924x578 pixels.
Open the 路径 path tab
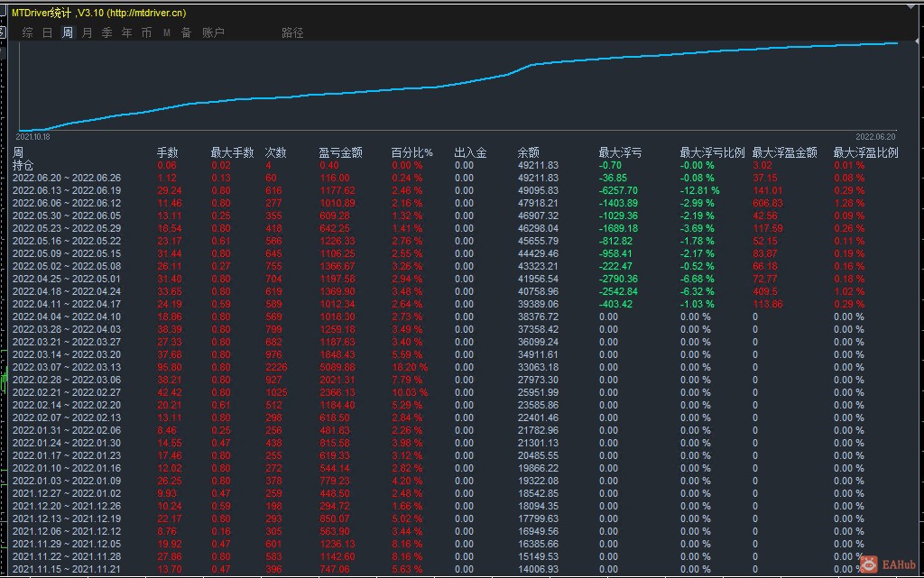[x=292, y=33]
